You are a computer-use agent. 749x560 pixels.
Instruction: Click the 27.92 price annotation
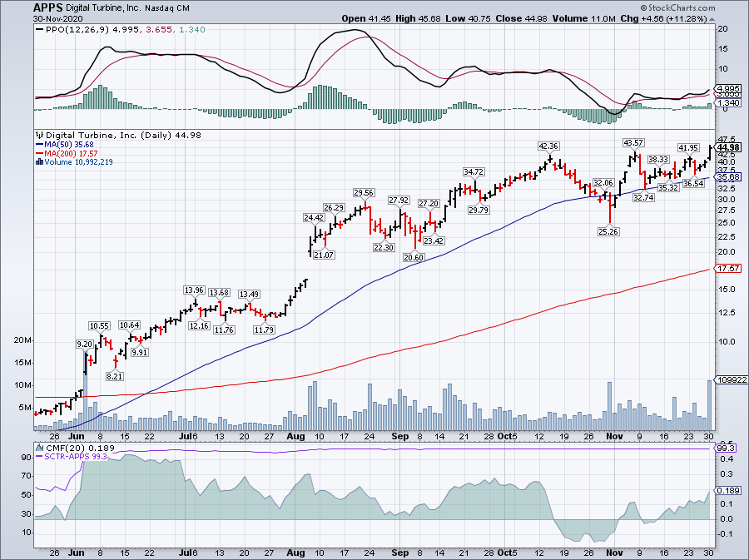(399, 201)
